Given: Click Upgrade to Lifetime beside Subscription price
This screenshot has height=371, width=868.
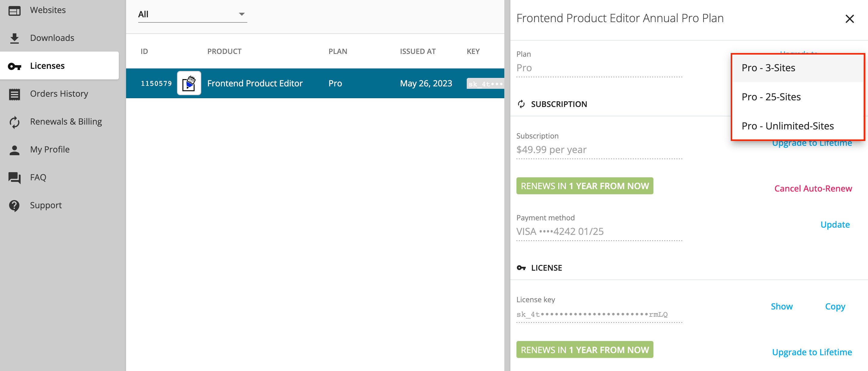Looking at the screenshot, I should [812, 143].
